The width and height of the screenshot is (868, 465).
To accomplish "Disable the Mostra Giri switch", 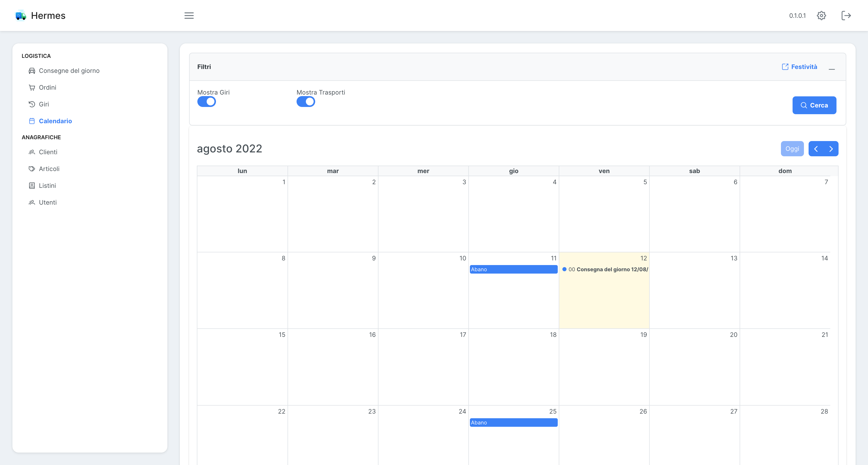I will pyautogui.click(x=207, y=102).
